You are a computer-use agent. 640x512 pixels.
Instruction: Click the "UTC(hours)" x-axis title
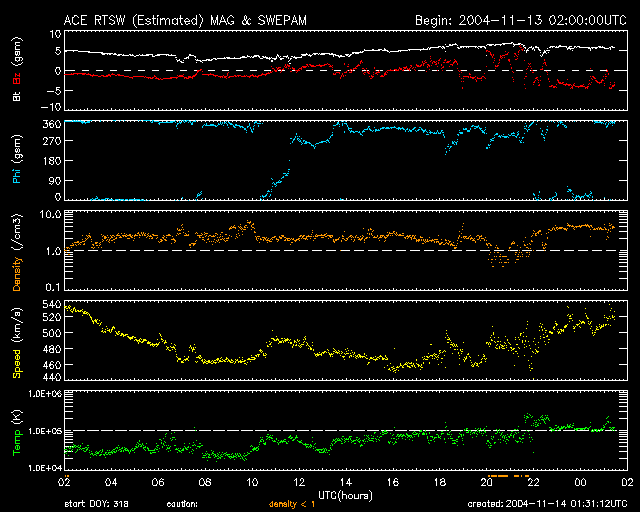point(345,496)
